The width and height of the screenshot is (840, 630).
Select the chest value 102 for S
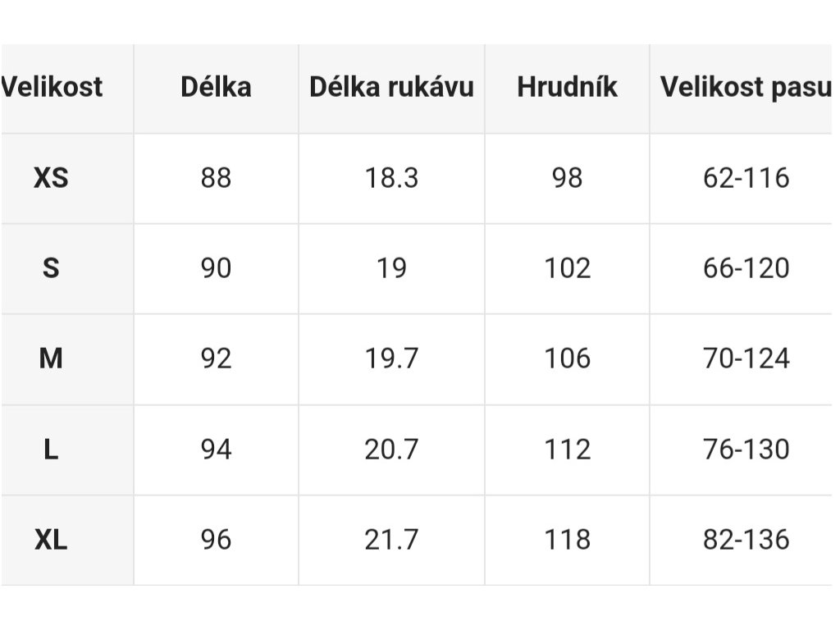click(x=567, y=268)
